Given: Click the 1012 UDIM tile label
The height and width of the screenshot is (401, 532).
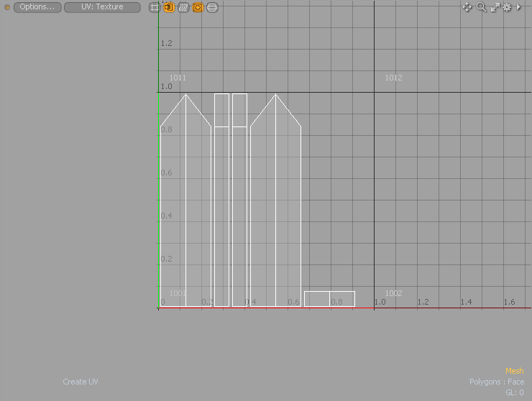Looking at the screenshot, I should coord(393,78).
